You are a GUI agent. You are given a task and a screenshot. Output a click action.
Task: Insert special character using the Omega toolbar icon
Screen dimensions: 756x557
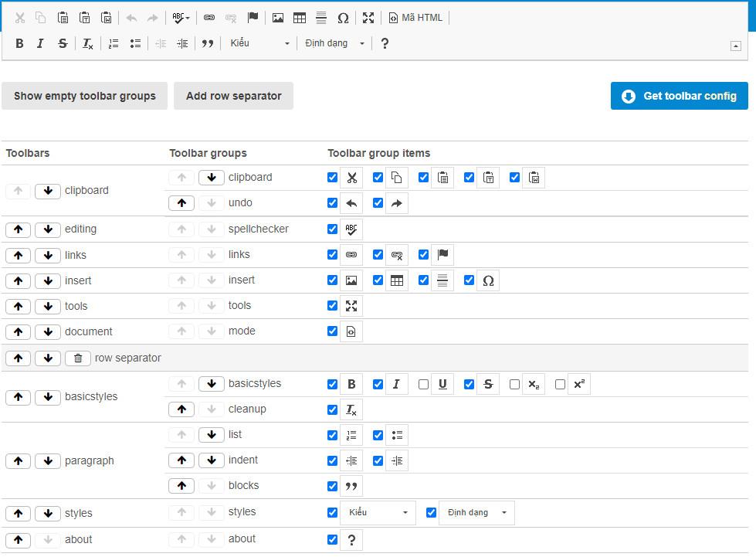pos(343,18)
